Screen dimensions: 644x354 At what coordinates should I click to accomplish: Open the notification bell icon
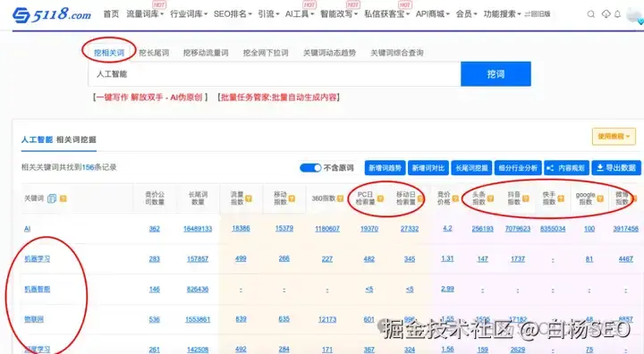(x=617, y=14)
